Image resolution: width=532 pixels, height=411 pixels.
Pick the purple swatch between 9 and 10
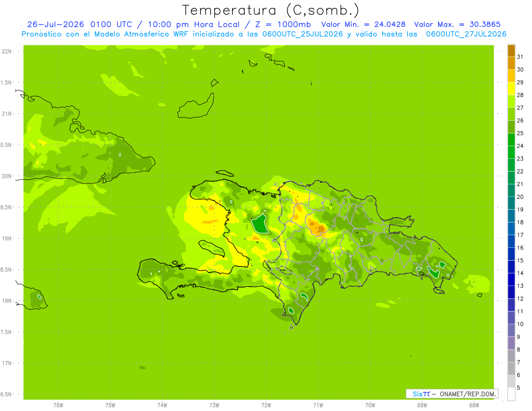(511, 330)
